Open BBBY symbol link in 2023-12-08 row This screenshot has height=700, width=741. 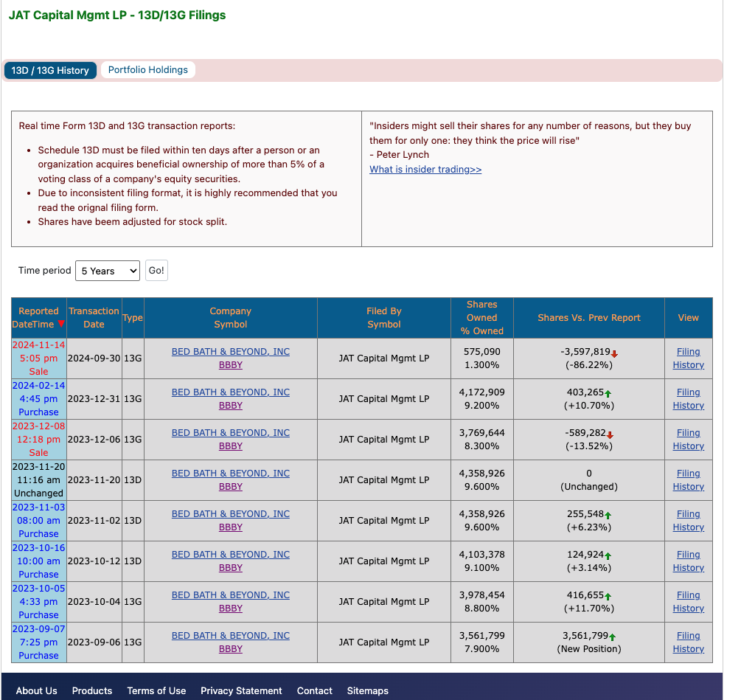tap(231, 446)
